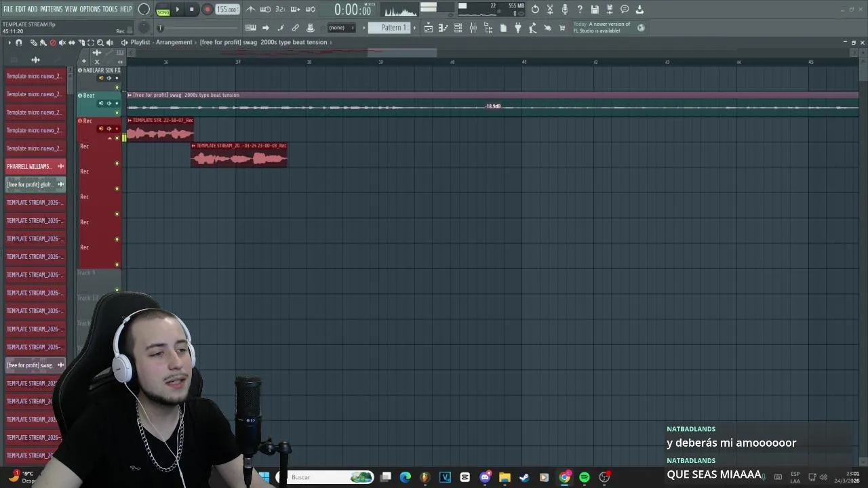Open the channel rack icon
The image size is (868, 488).
tap(458, 28)
